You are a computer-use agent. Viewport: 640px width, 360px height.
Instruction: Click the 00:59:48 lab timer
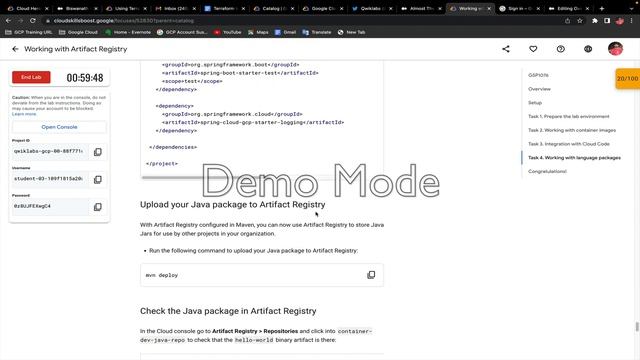point(85,78)
